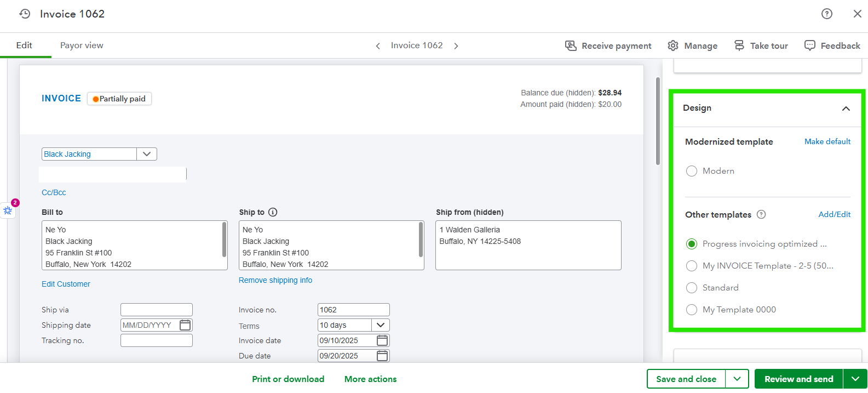The width and height of the screenshot is (868, 393).
Task: Open the More actions menu
Action: coord(370,379)
